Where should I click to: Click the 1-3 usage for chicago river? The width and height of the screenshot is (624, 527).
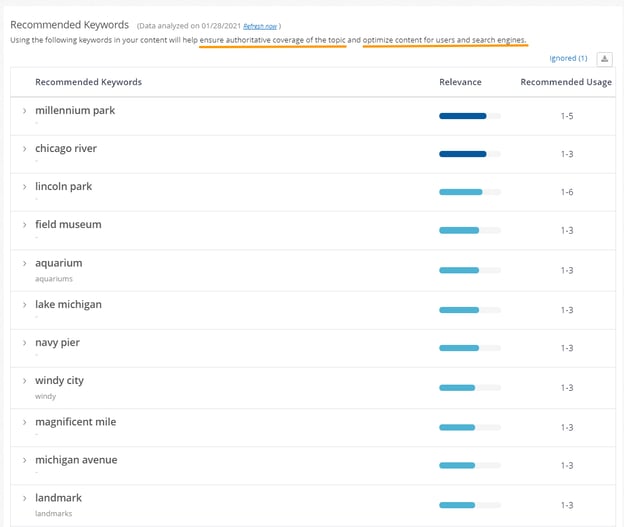(x=567, y=154)
